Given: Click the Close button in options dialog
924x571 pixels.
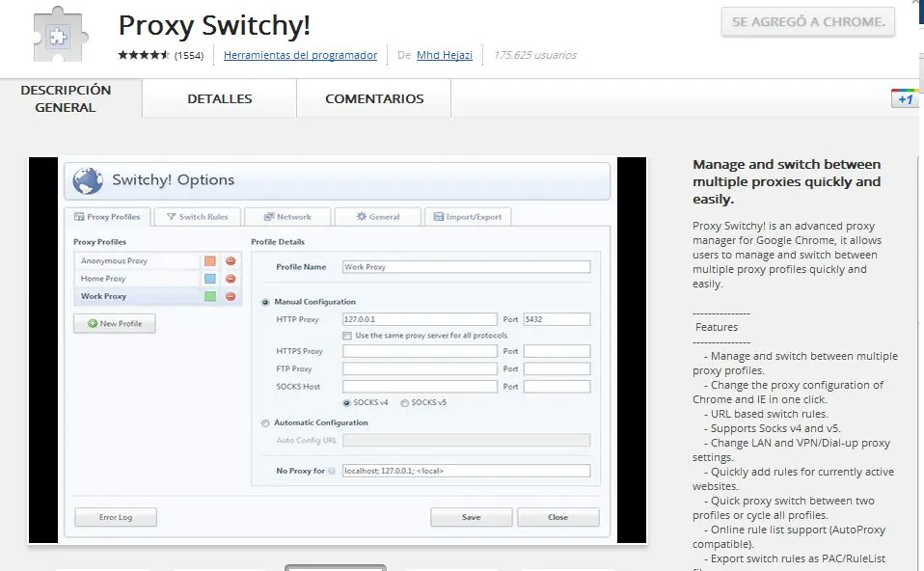Looking at the screenshot, I should tap(558, 517).
